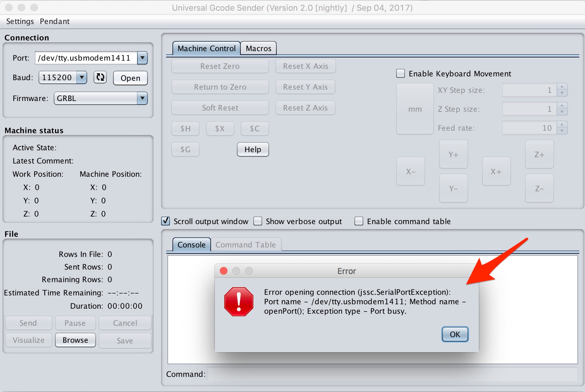
Task: Dismiss the error dialog with OK
Action: pos(455,334)
